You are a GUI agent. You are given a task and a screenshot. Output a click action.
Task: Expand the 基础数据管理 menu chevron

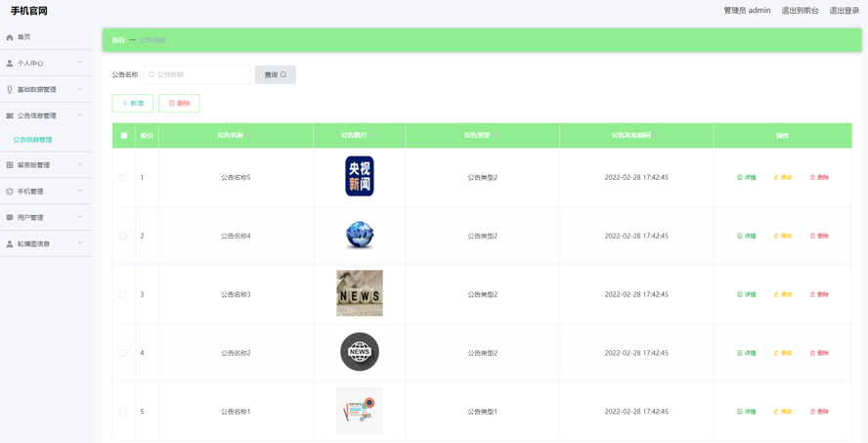tap(80, 89)
